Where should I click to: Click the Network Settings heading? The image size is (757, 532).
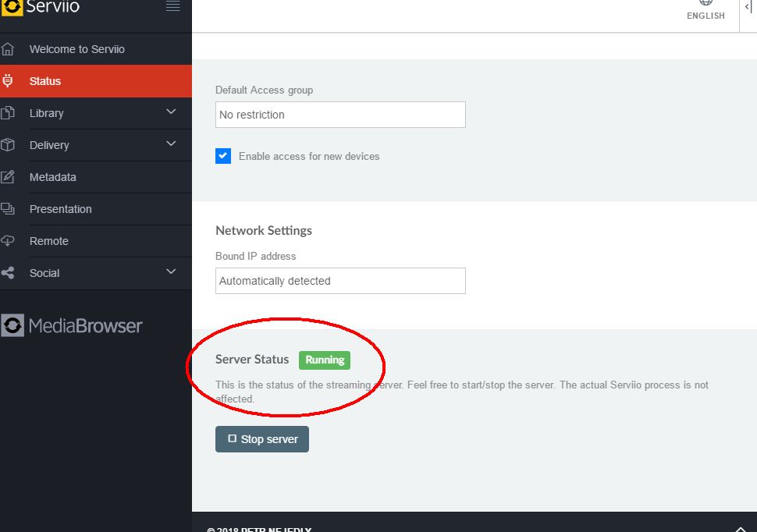(x=264, y=230)
